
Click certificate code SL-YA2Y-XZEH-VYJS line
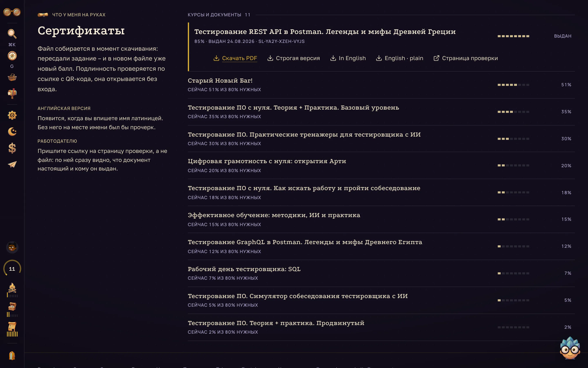(x=249, y=41)
